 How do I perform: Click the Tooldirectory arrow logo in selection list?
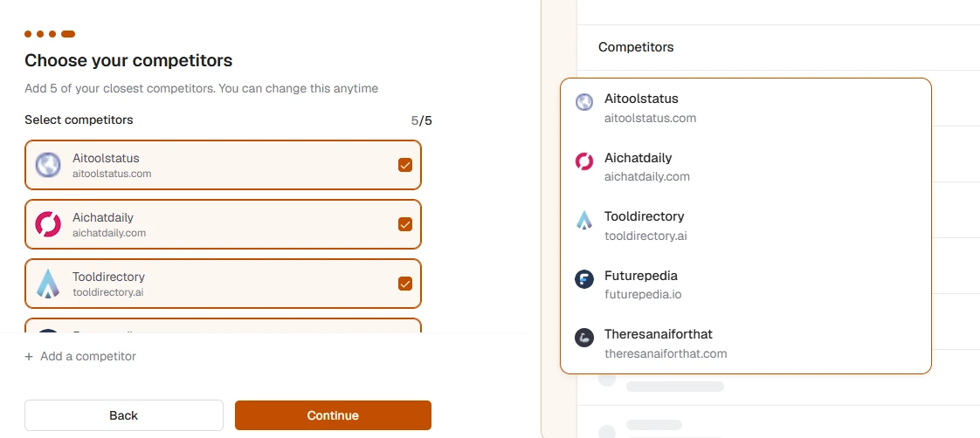(47, 284)
